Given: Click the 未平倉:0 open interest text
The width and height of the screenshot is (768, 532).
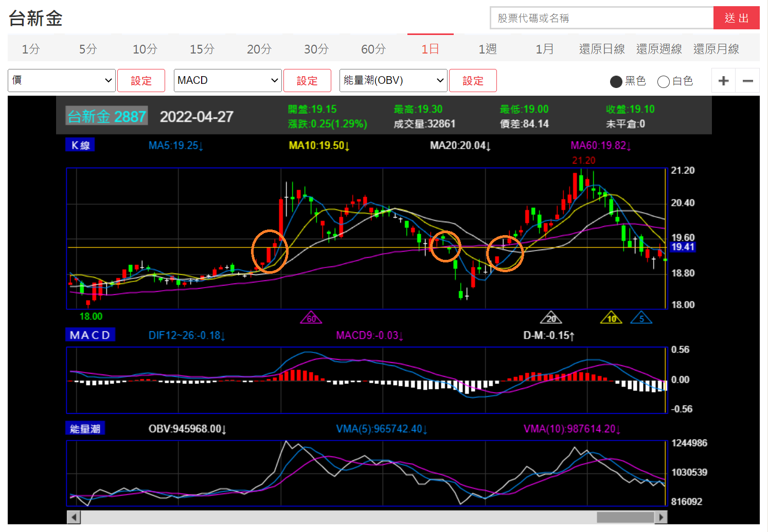Looking at the screenshot, I should point(626,123).
